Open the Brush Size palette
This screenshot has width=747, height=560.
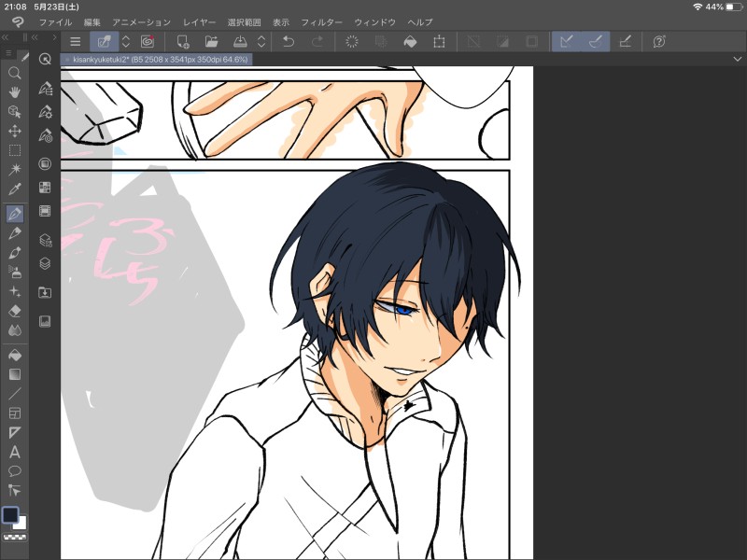pos(45,136)
